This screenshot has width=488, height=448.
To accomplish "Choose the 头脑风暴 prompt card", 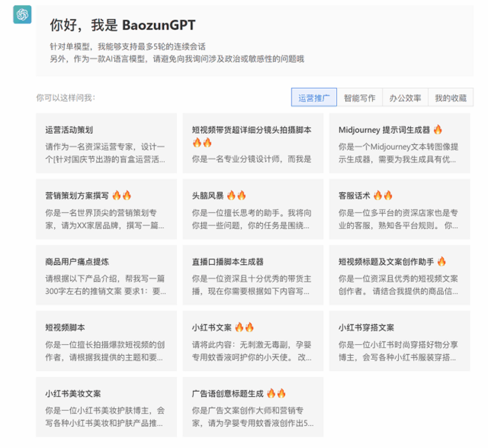I will tap(253, 209).
